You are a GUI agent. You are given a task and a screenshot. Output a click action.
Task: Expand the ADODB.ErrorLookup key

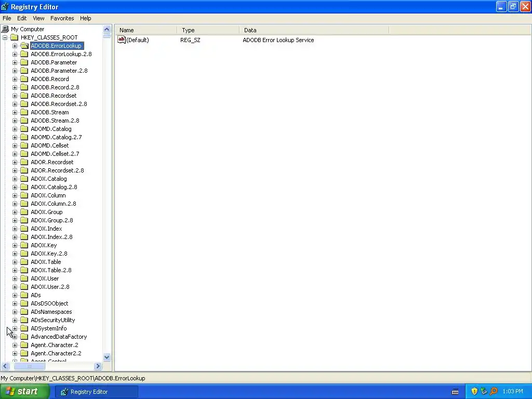point(15,46)
